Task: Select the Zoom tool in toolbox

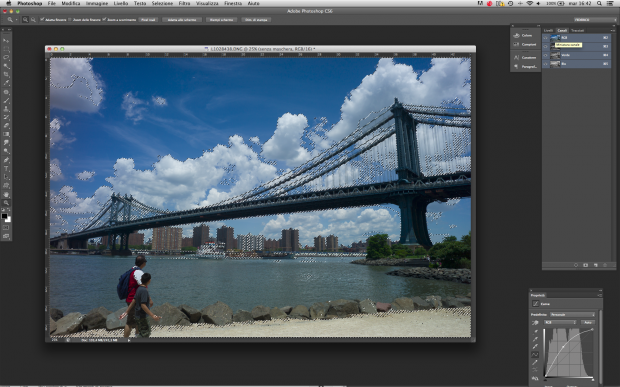Action: tap(6, 203)
